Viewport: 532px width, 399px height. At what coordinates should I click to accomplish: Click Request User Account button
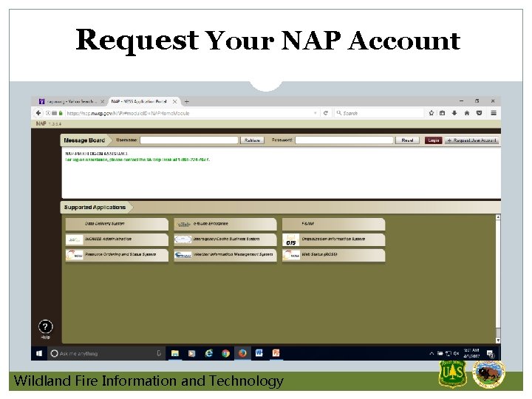click(471, 140)
